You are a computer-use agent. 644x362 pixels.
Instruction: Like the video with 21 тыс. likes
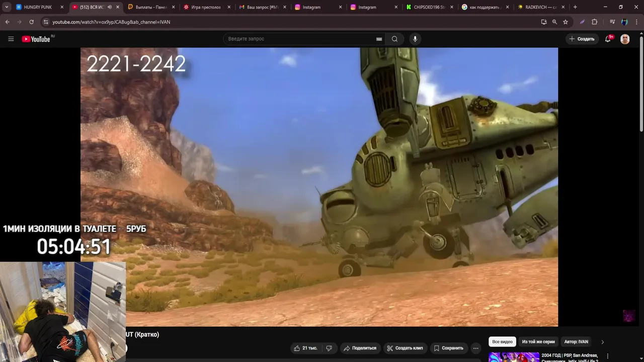point(305,348)
